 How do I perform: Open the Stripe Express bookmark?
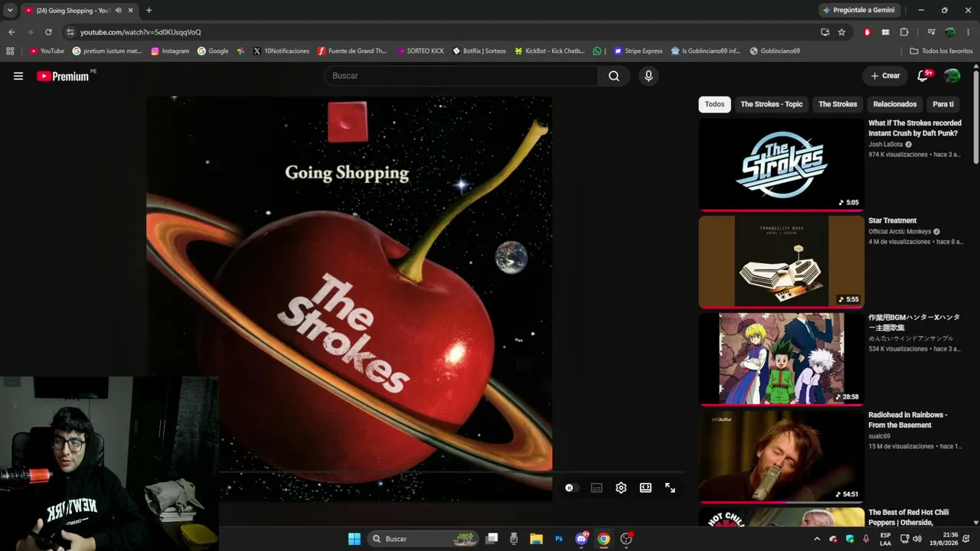coord(638,51)
